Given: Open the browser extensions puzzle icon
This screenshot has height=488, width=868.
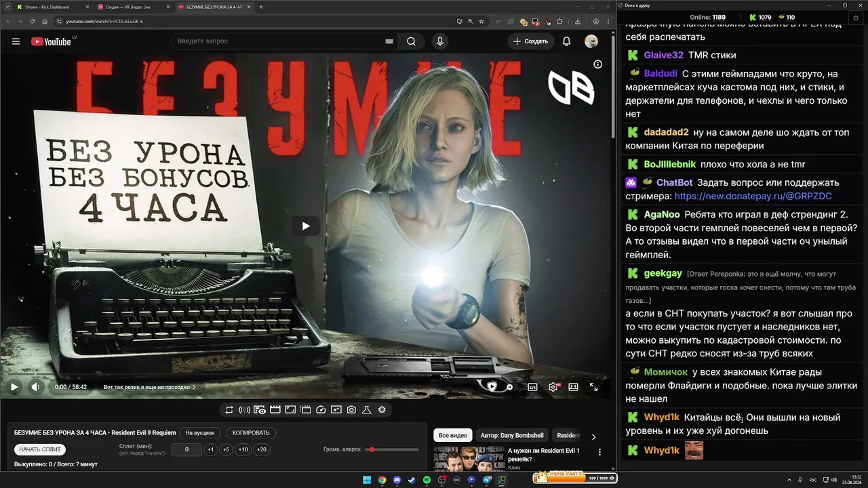Looking at the screenshot, I should [x=559, y=22].
